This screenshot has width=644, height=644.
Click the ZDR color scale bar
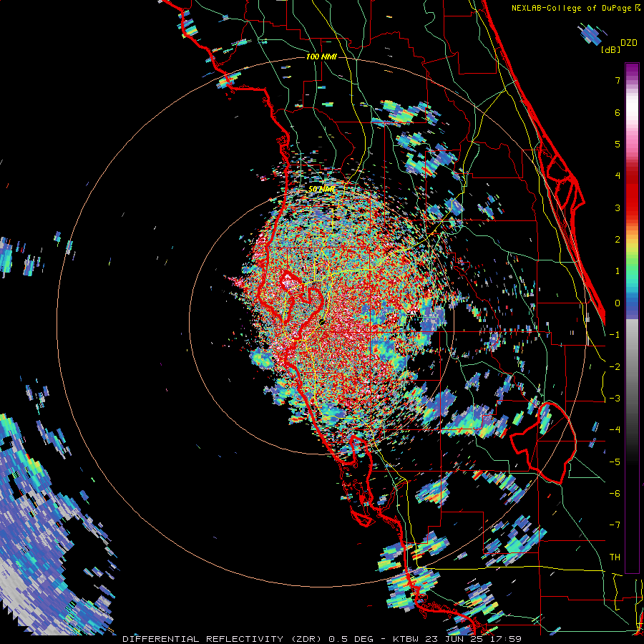tap(632, 318)
